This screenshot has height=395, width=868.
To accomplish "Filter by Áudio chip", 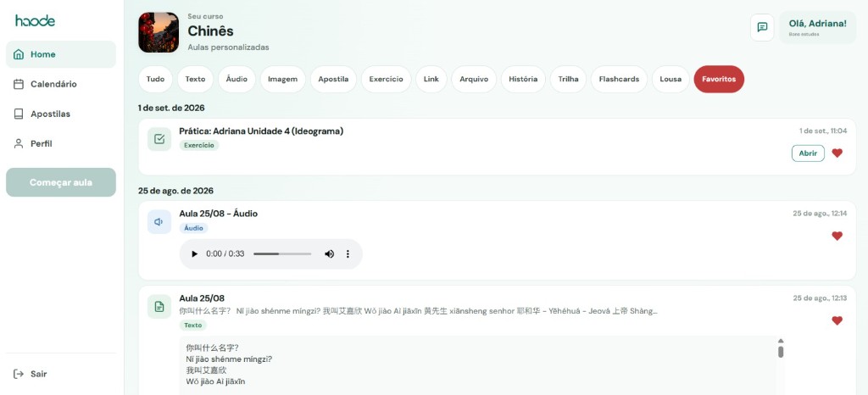I will 236,79.
